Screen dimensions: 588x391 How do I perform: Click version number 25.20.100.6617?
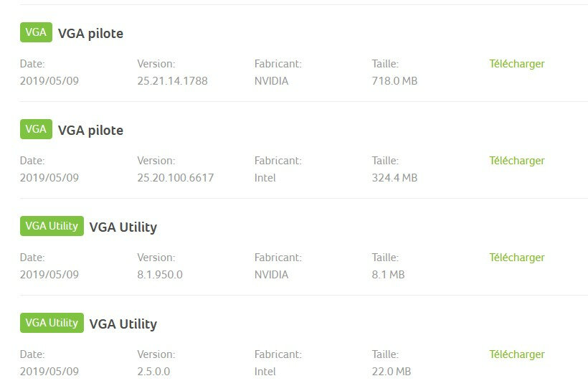(175, 178)
